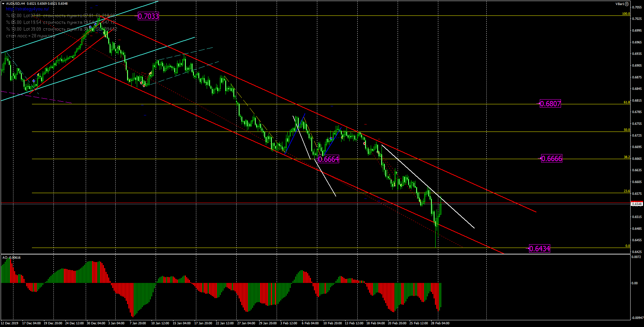The height and width of the screenshot is (327, 644).
Task: Open the strategy4you.ru link
Action: pos(27,9)
